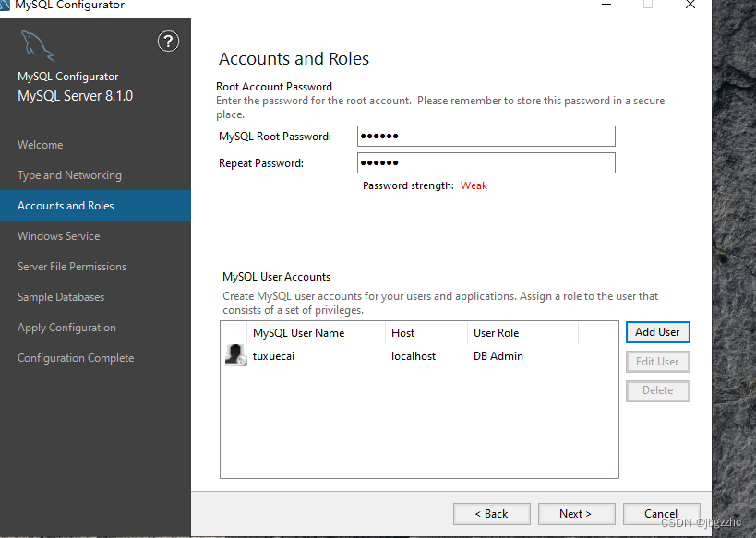Viewport: 756px width, 538px height.
Task: Sort by MySQL User Name column
Action: point(316,333)
